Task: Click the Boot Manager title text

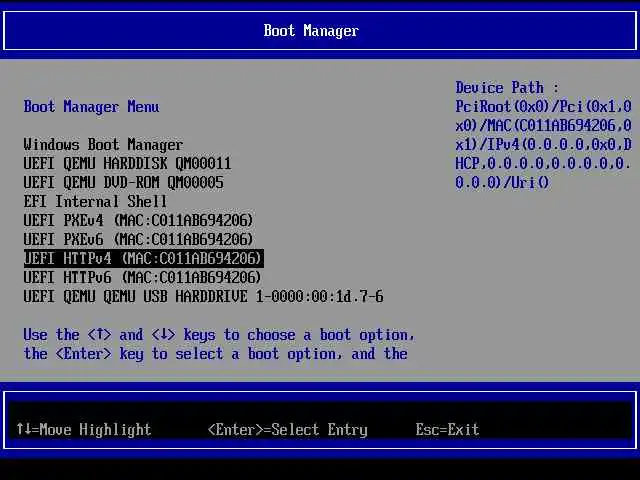Action: coord(311,31)
